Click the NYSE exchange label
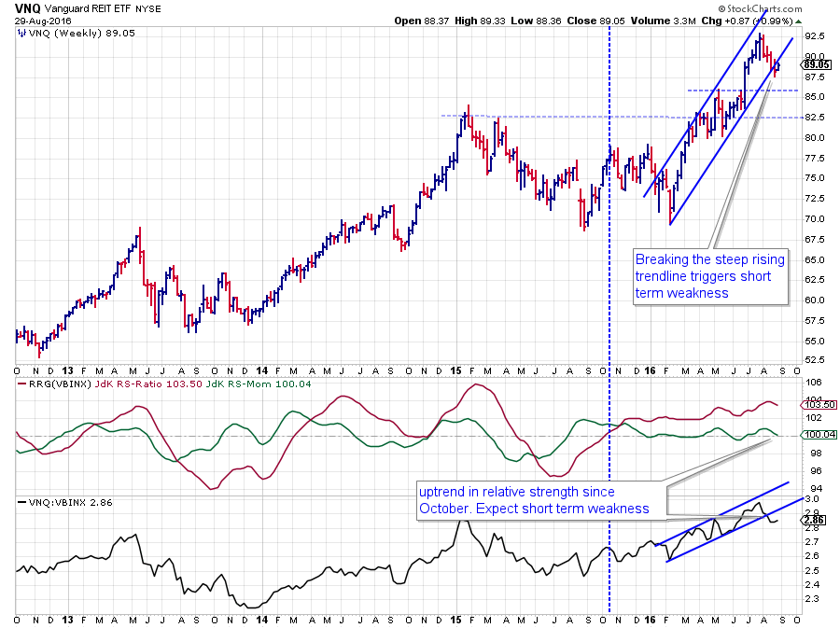 pos(147,9)
